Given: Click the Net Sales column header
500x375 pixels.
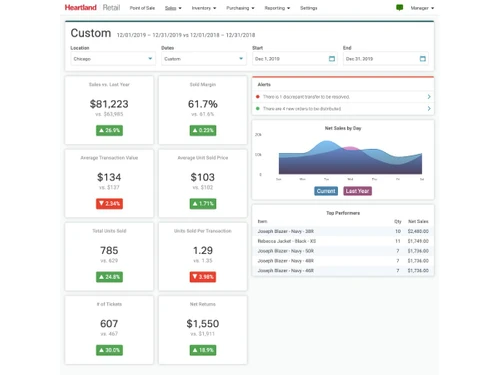Looking at the screenshot, I should (x=418, y=221).
